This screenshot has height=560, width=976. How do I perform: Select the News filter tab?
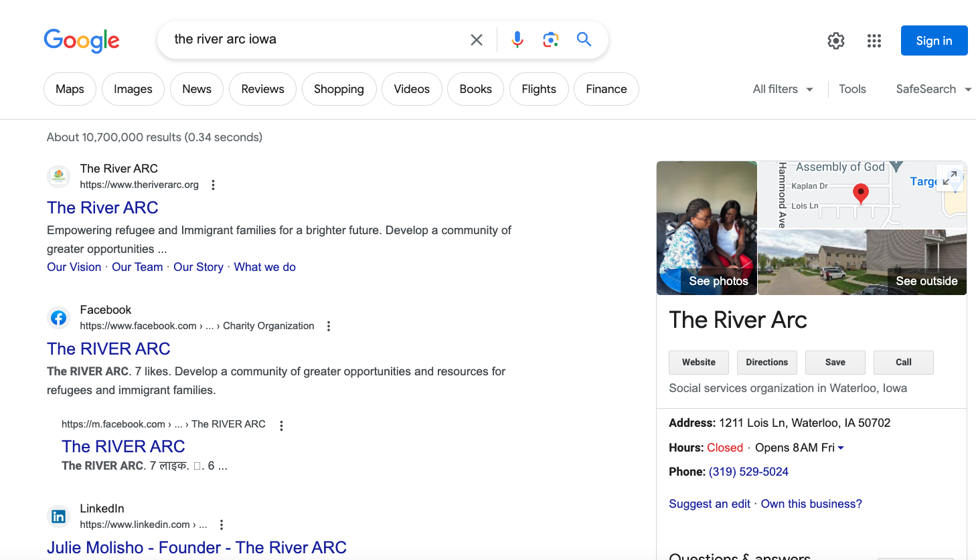[x=197, y=89]
